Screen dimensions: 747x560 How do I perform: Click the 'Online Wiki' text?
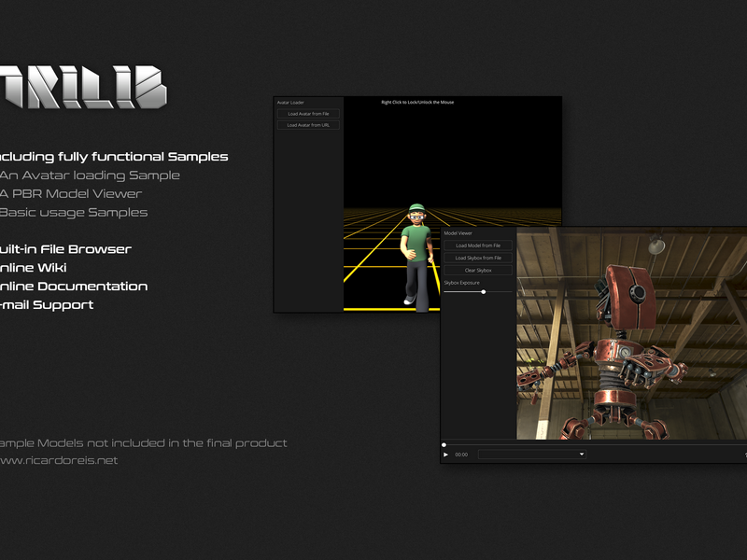[33, 268]
